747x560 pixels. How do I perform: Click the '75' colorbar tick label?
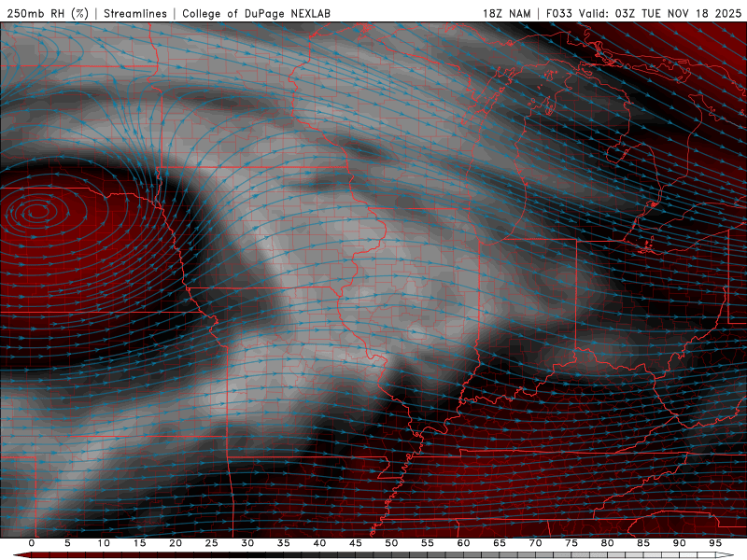[x=571, y=543]
